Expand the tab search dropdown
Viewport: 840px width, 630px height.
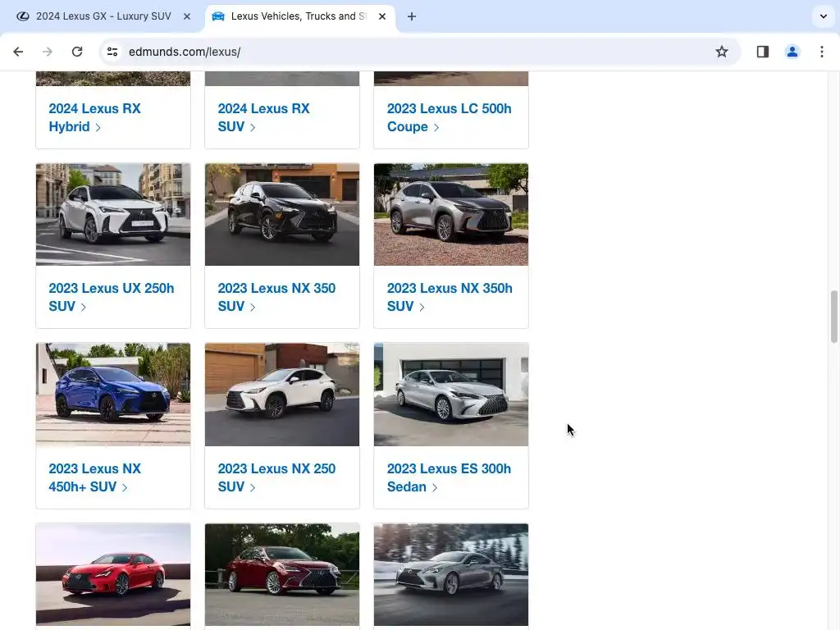pyautogui.click(x=824, y=16)
